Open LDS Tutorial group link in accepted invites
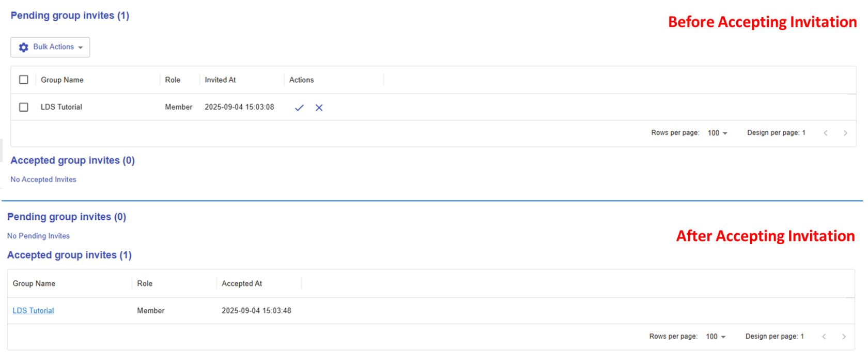Image resolution: width=868 pixels, height=363 pixels. [33, 311]
